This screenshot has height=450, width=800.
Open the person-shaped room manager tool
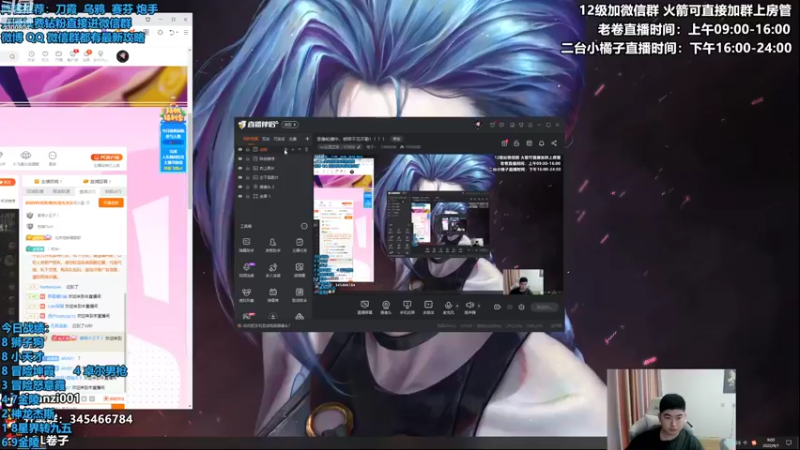click(273, 244)
